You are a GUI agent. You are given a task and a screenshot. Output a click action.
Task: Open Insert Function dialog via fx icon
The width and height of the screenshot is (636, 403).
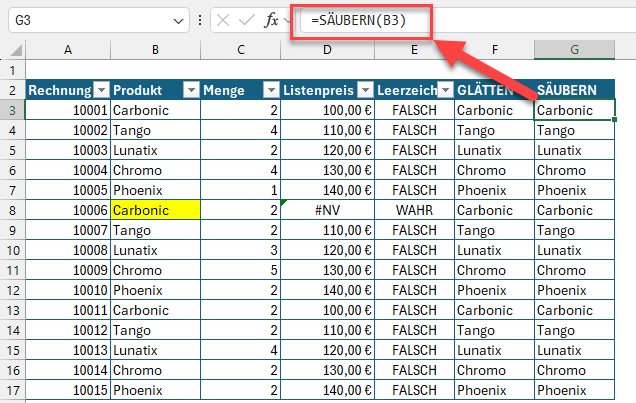pos(271,20)
